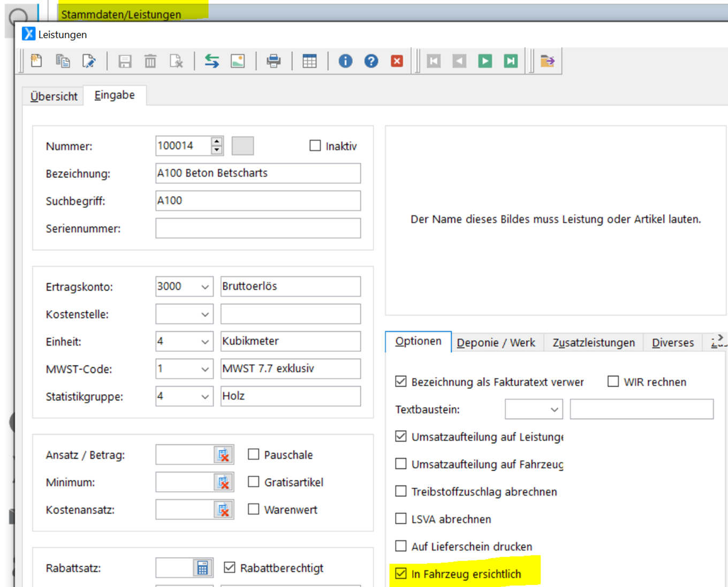Click the print icon in toolbar
728x587 pixels.
(x=274, y=61)
